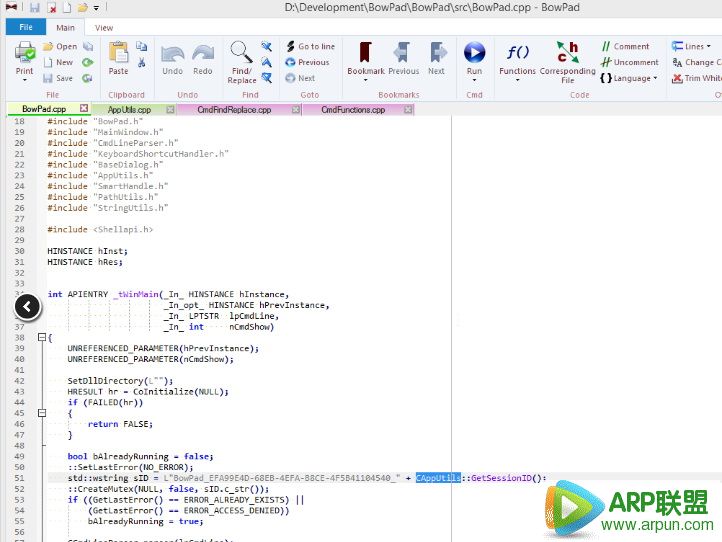
Task: Click BowPad application icon in title bar
Action: (12, 7)
